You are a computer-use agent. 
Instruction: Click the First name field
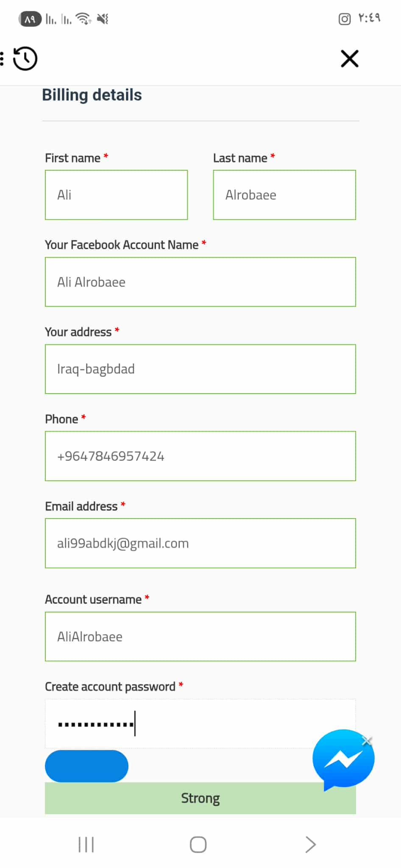[x=116, y=195]
